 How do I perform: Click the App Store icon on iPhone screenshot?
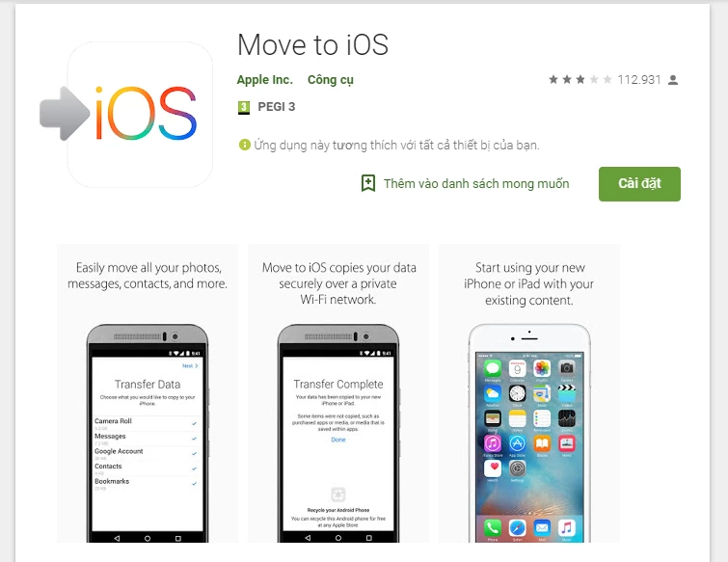tap(517, 443)
